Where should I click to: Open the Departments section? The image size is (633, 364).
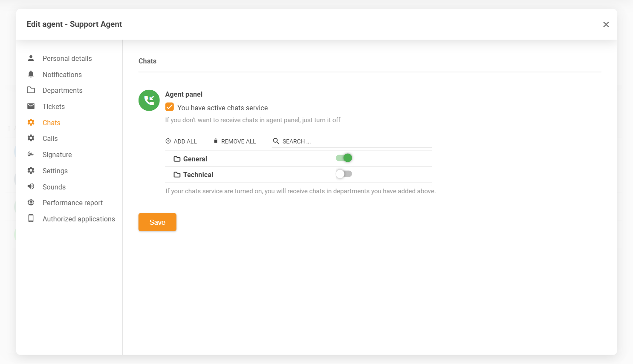(62, 90)
